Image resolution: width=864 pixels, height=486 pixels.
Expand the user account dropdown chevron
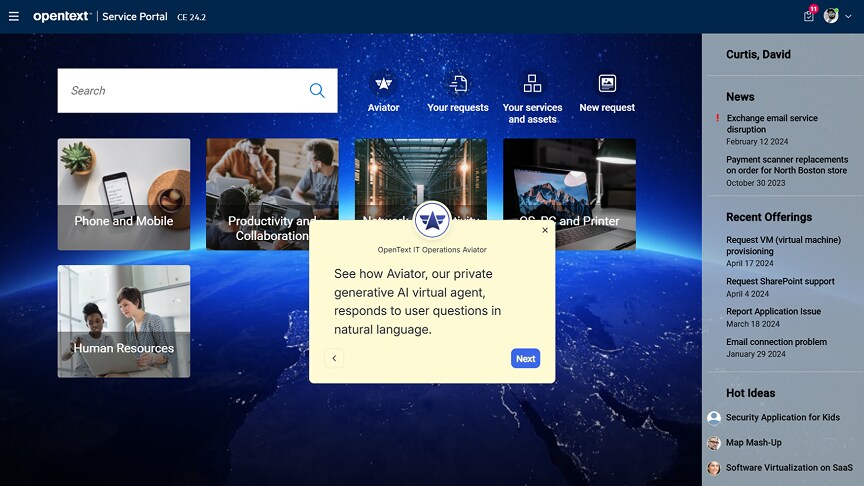point(848,17)
